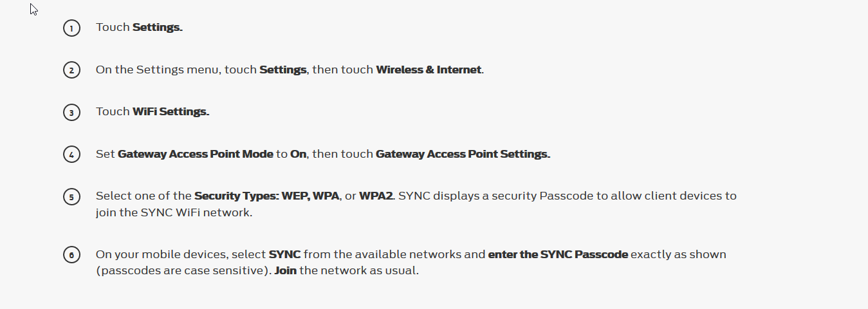Click the step 2 circle icon

click(x=71, y=70)
